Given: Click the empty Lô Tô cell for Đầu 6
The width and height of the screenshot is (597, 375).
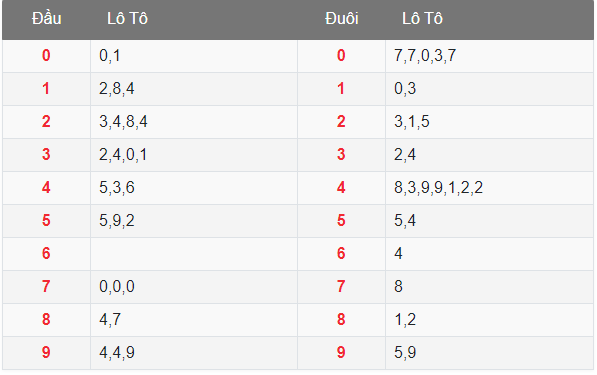Looking at the screenshot, I should 194,254.
